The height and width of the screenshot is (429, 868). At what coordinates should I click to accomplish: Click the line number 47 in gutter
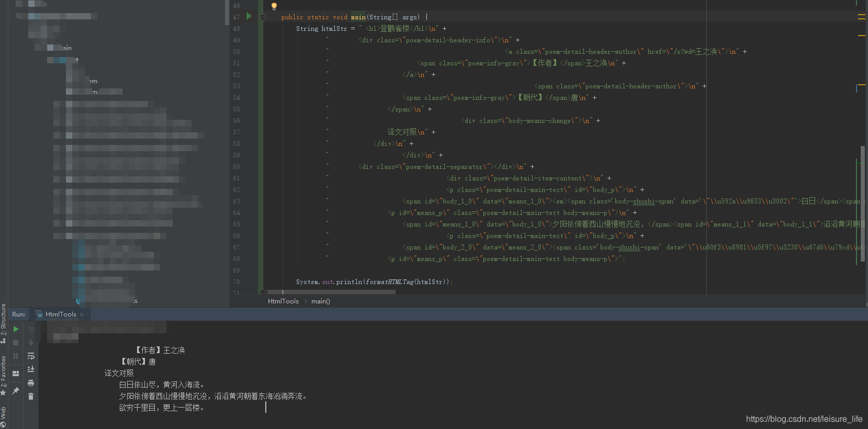click(x=236, y=17)
